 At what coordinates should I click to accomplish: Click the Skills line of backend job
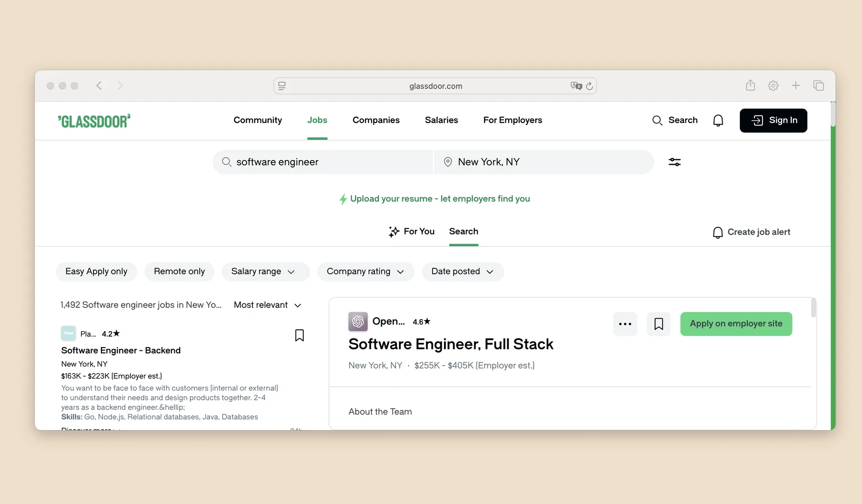(159, 417)
